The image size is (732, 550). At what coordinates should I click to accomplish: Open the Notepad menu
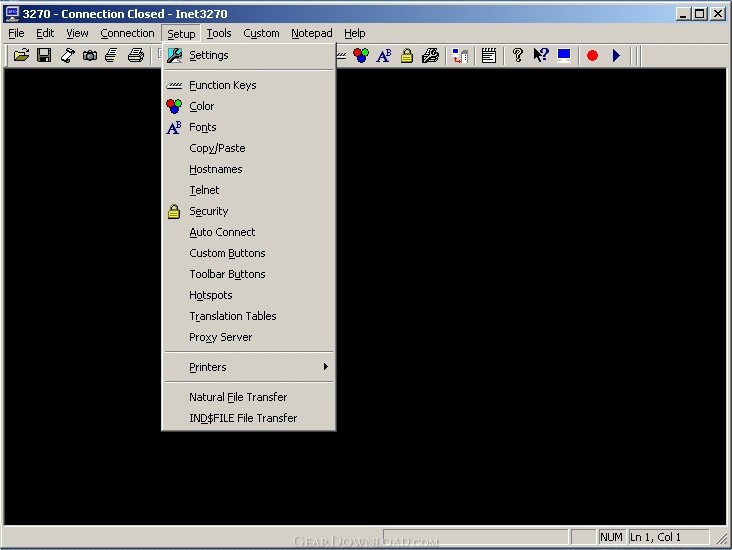pyautogui.click(x=311, y=33)
